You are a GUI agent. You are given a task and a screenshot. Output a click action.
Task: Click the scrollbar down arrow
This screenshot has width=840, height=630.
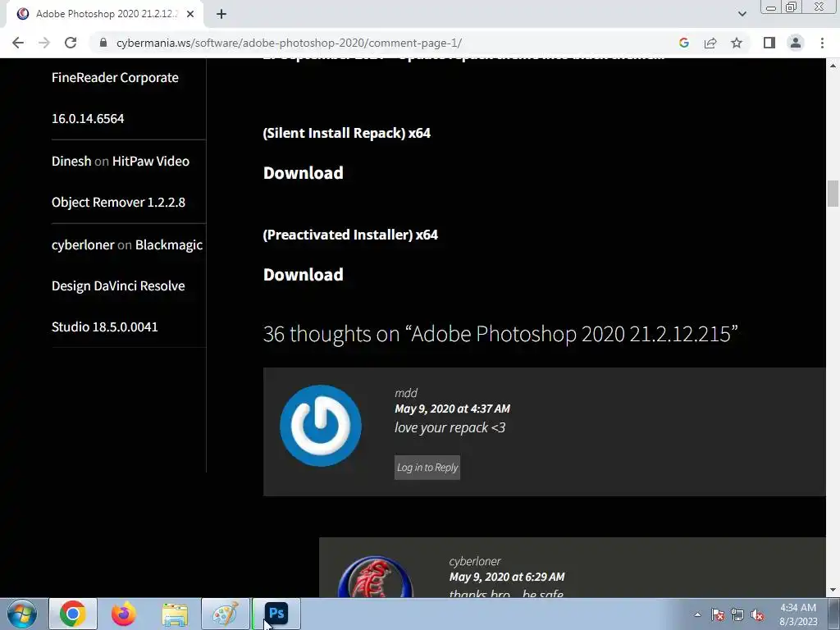pos(833,591)
